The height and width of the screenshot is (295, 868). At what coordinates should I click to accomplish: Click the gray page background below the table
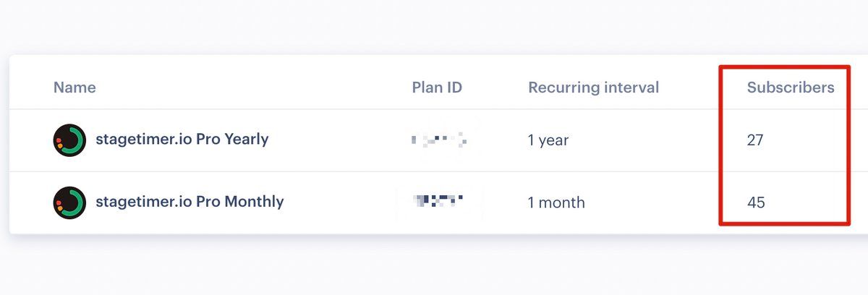[434, 266]
